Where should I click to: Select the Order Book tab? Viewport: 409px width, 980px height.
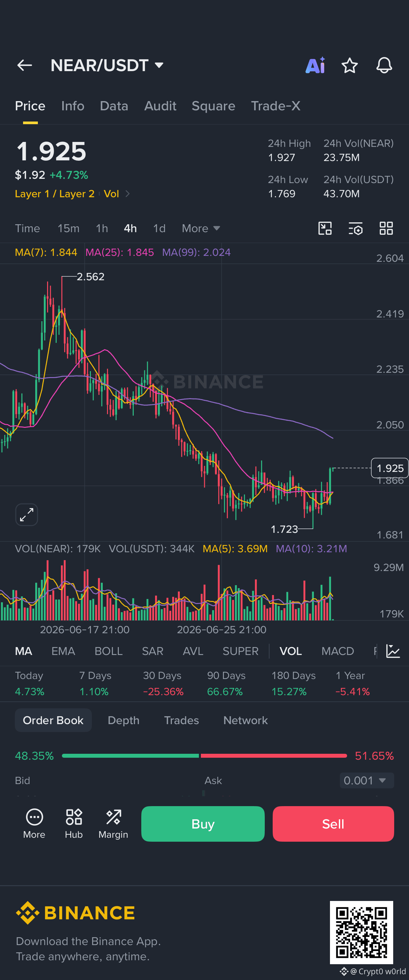(x=53, y=720)
